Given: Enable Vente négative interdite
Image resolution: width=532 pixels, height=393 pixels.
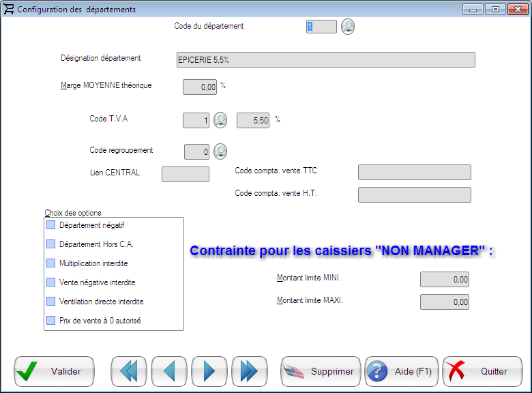Looking at the screenshot, I should point(50,282).
